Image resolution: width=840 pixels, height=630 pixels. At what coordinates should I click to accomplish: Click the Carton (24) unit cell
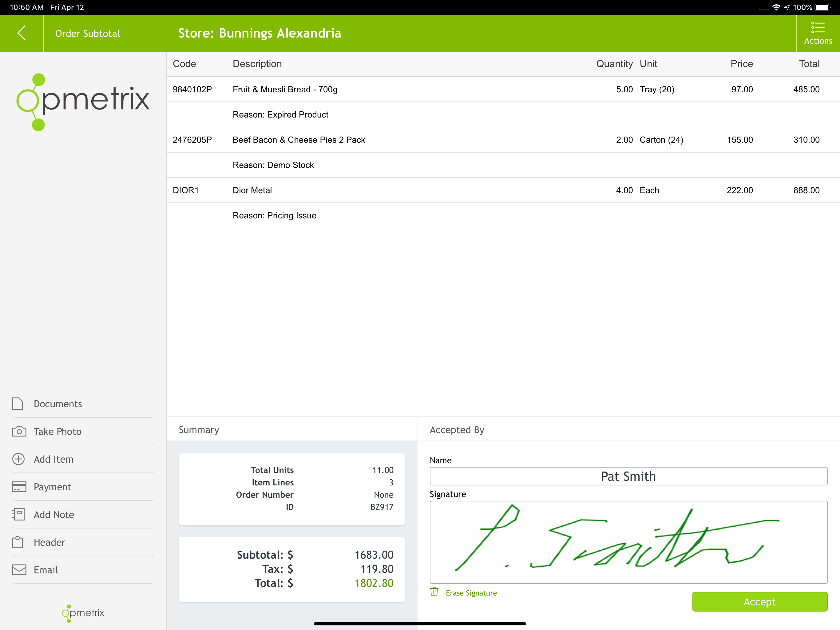[661, 140]
